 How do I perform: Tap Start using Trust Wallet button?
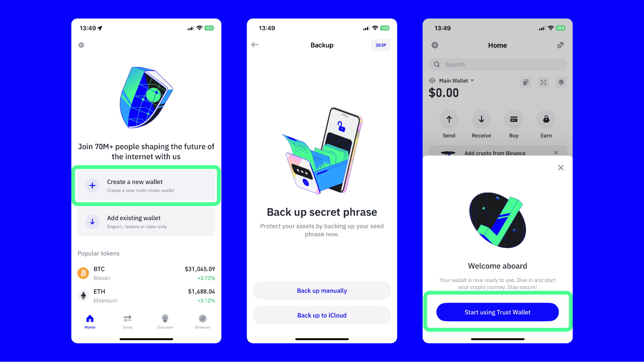pos(497,312)
